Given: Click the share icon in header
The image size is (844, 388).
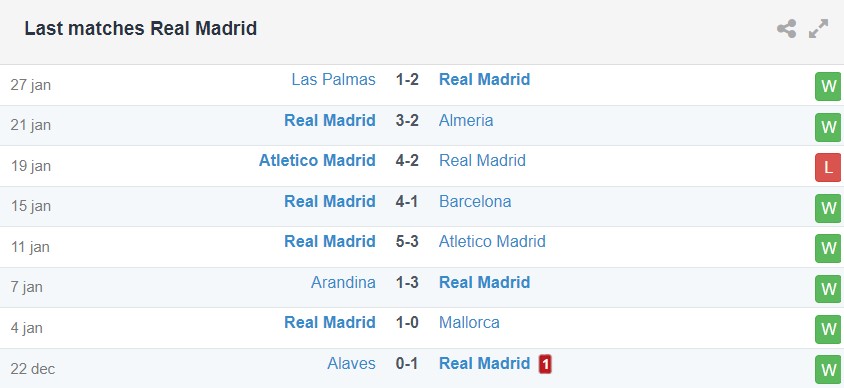Looking at the screenshot, I should [x=786, y=29].
